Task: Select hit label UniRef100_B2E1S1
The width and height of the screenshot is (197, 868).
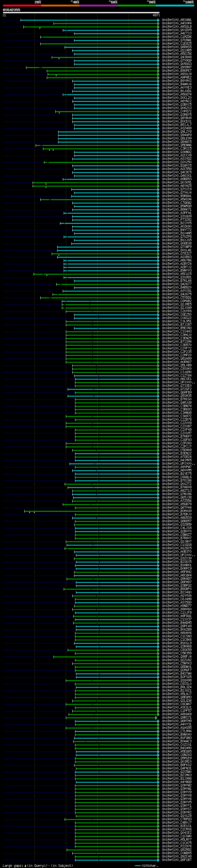Action: click(176, 826)
